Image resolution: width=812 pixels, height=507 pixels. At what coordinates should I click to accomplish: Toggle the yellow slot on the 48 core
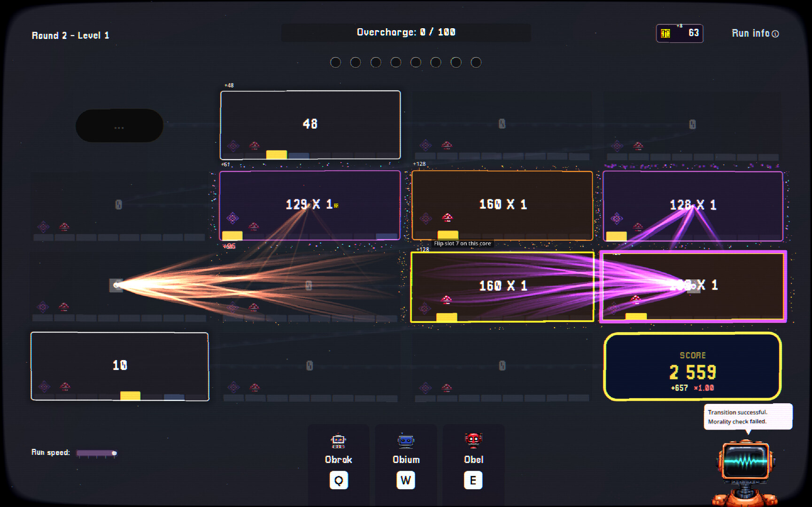[x=277, y=153]
